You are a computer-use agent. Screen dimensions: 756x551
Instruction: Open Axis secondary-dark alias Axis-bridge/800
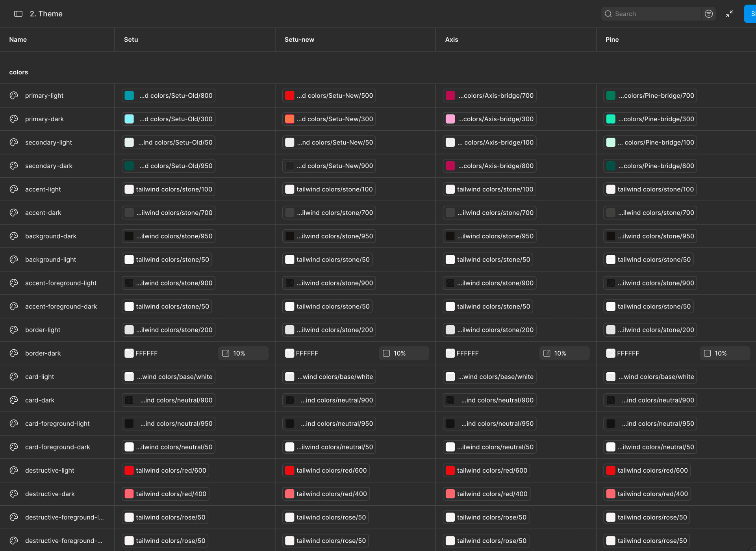489,166
